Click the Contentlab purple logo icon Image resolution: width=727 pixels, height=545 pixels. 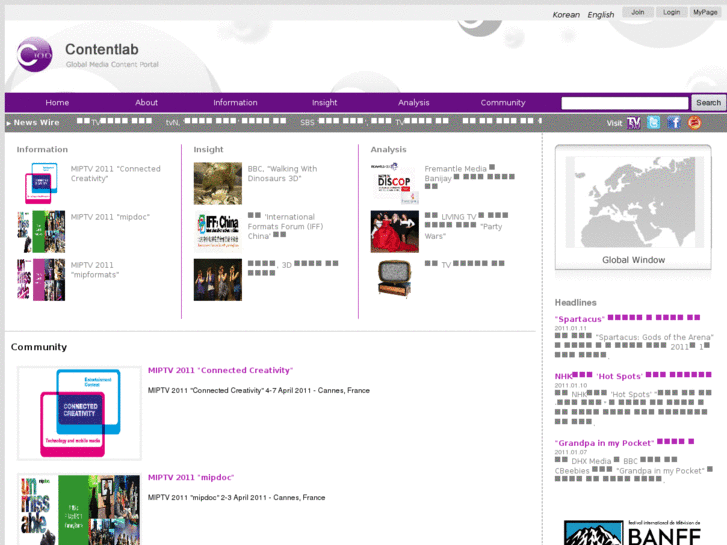point(34,55)
